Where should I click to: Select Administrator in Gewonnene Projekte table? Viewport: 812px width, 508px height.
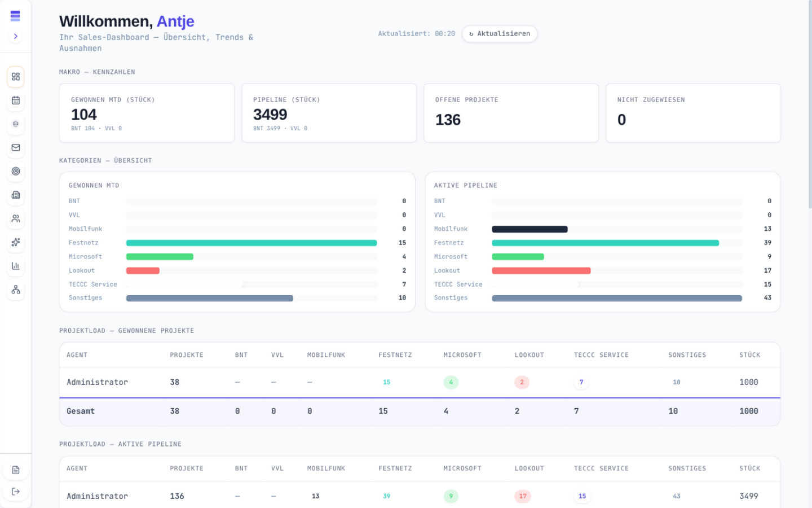click(98, 382)
